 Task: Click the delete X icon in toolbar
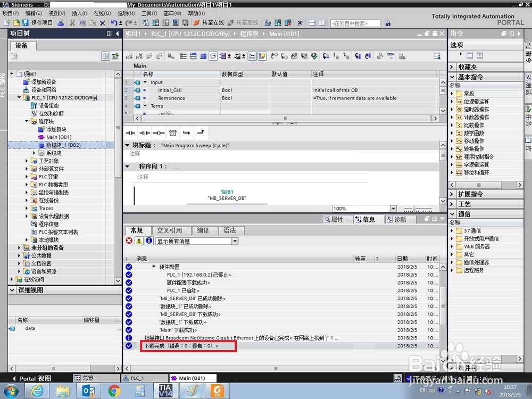[103, 23]
